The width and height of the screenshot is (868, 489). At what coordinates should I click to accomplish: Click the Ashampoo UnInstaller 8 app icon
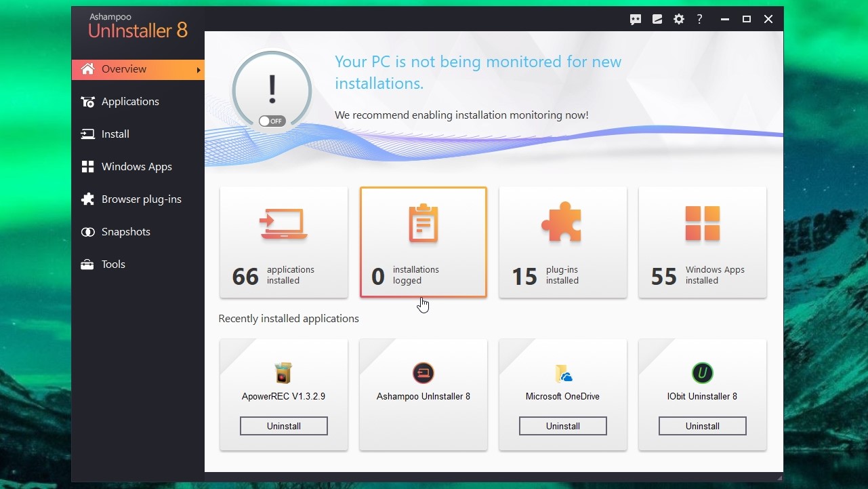pyautogui.click(x=423, y=373)
